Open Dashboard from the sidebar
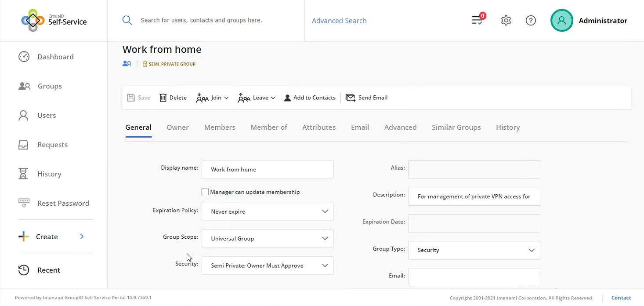Screen dimensions: 644x306 pyautogui.click(x=55, y=57)
